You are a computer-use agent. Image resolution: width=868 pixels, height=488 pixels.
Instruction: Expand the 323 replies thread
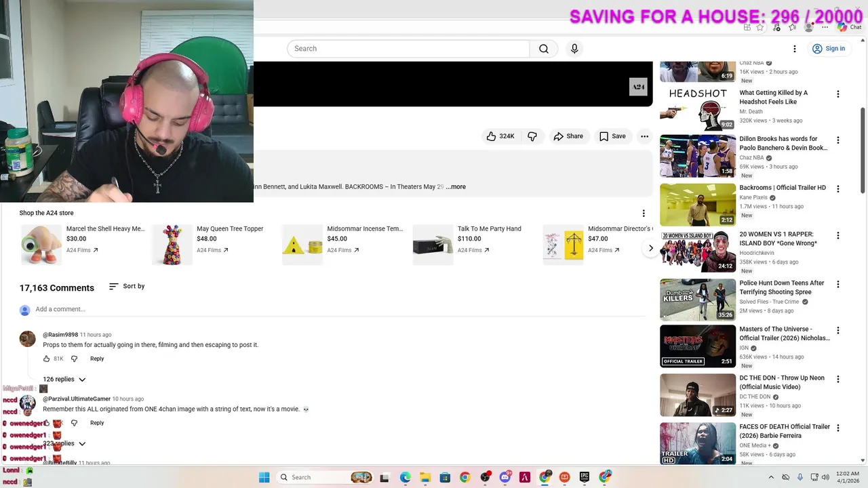[x=64, y=444]
